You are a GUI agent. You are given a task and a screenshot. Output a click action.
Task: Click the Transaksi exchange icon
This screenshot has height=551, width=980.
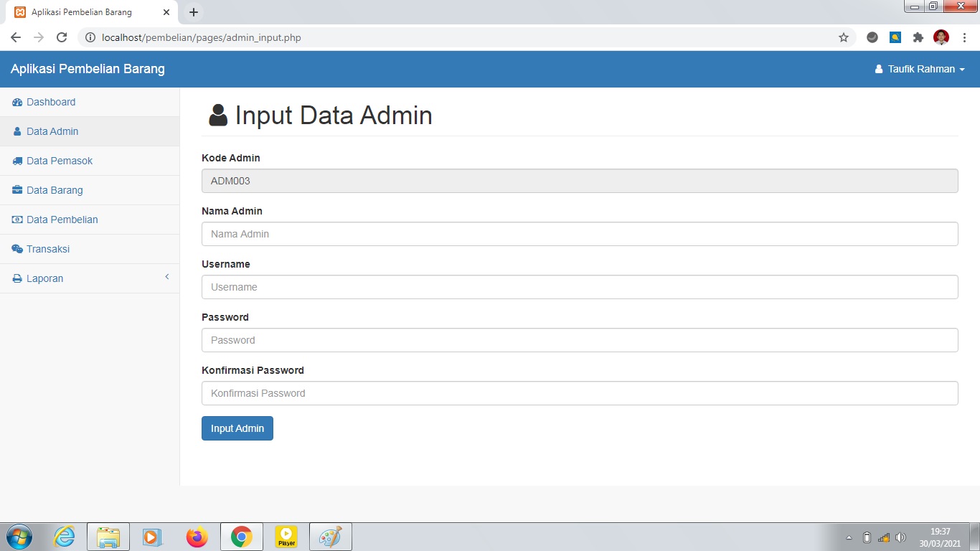tap(17, 249)
